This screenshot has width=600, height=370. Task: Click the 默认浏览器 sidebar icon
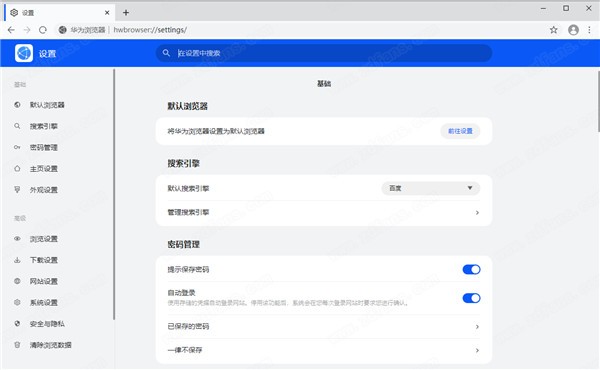pos(17,104)
